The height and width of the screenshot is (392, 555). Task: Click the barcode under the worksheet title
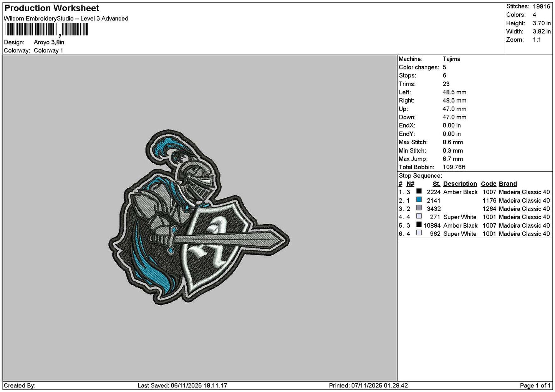(x=47, y=30)
